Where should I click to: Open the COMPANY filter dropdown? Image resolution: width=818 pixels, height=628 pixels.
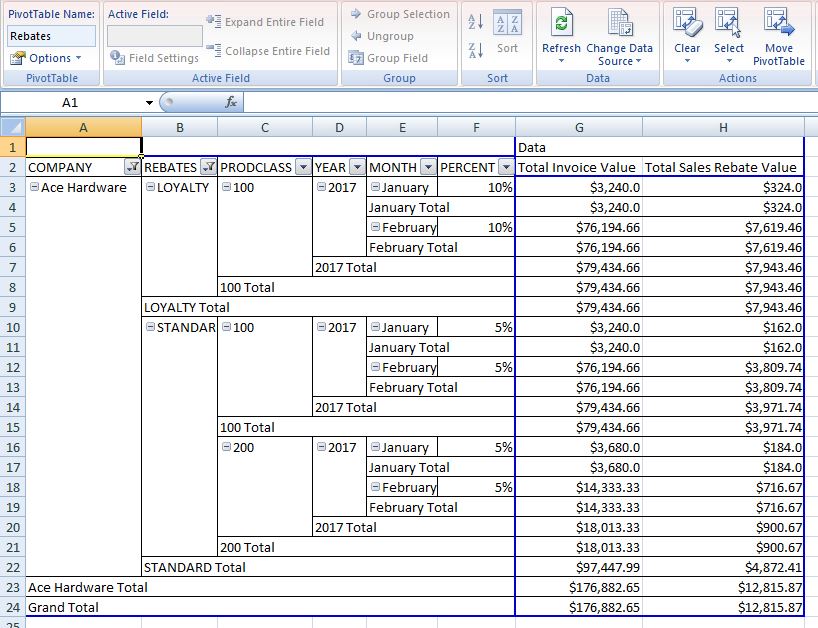click(x=133, y=167)
